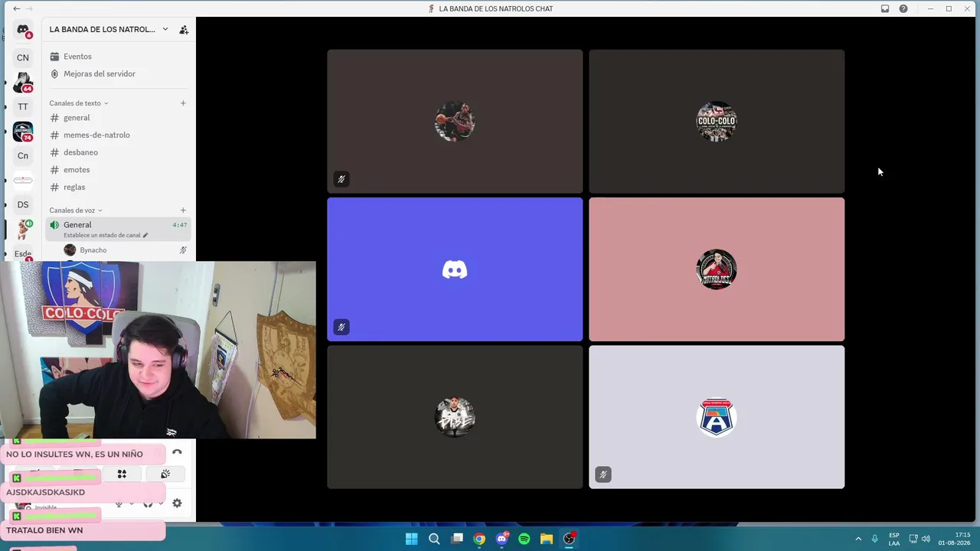Viewport: 980px width, 551px height.
Task: Open the #reglas channel
Action: click(119, 187)
